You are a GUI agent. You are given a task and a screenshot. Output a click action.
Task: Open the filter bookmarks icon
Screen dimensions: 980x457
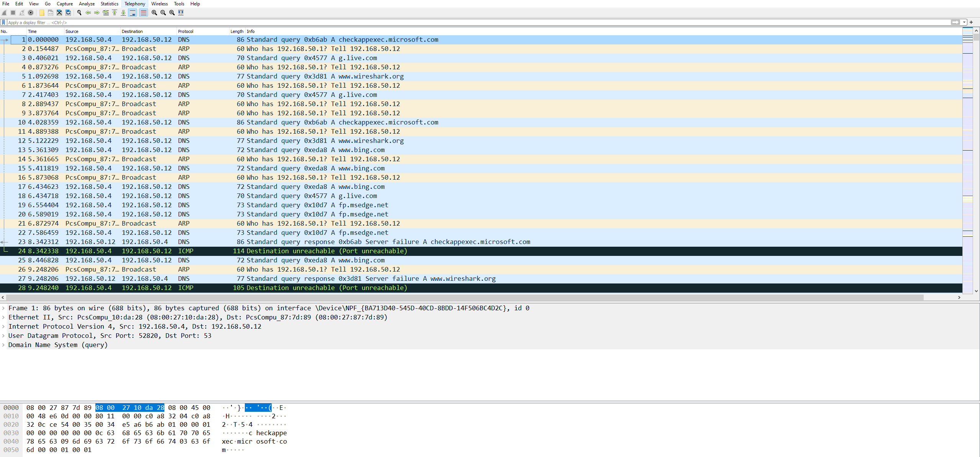point(3,22)
